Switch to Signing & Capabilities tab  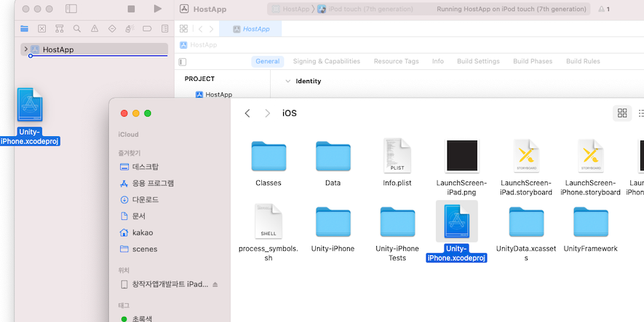(x=327, y=61)
